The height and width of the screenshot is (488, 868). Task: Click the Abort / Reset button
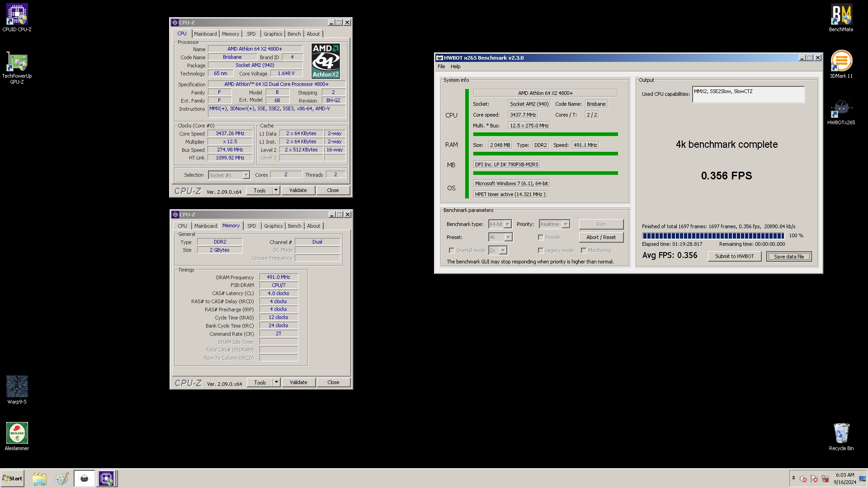(601, 237)
